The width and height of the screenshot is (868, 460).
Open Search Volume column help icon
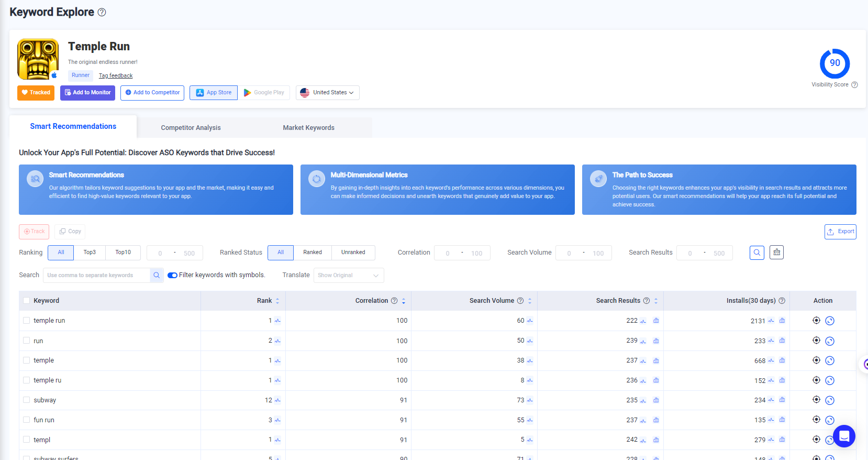coord(520,301)
